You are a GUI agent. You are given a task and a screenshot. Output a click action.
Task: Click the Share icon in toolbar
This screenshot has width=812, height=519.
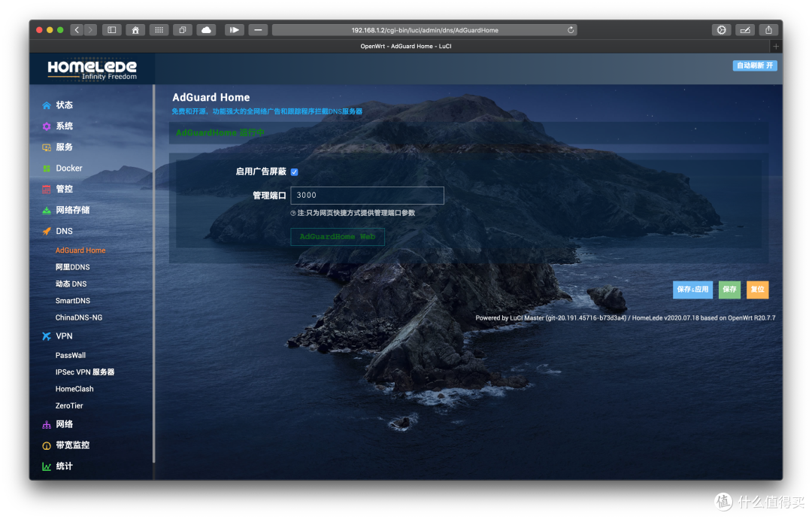point(768,30)
